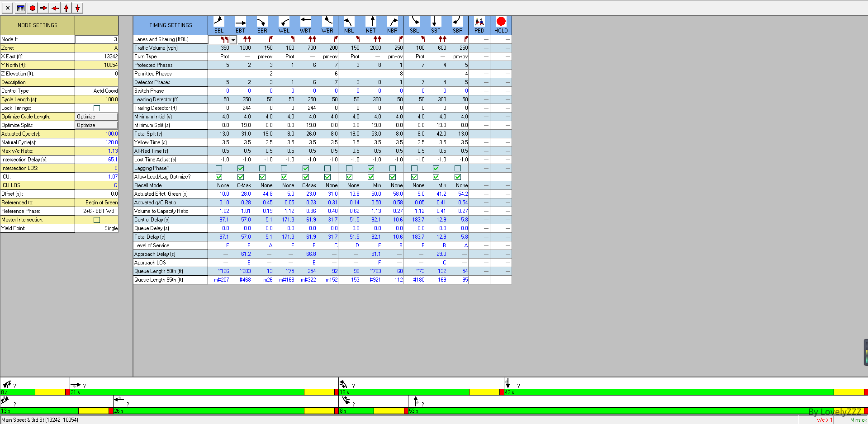
Task: Select the 31 s EBT split bar
Action: click(x=204, y=392)
